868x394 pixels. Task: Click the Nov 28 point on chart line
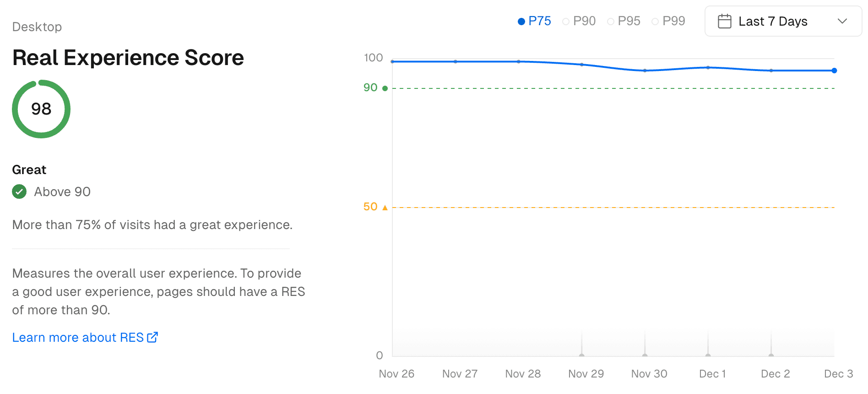point(519,61)
